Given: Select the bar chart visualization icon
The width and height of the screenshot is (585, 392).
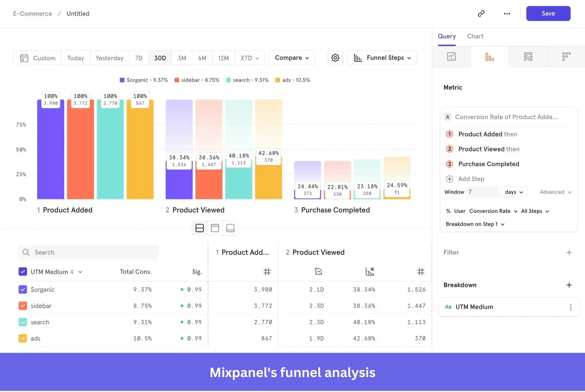Looking at the screenshot, I should pyautogui.click(x=489, y=57).
